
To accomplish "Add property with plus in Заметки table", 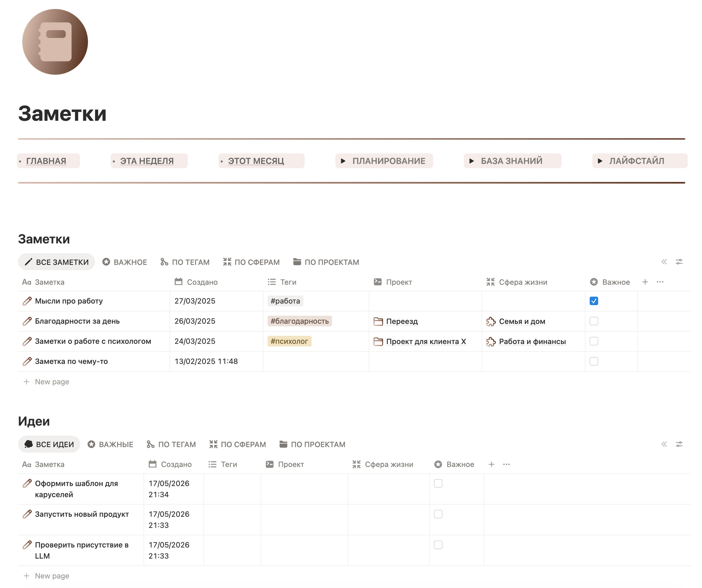I will pos(645,282).
